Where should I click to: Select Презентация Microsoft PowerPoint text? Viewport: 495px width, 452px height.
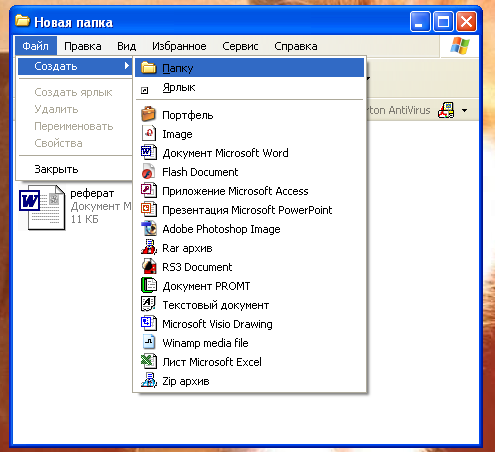coord(247,210)
